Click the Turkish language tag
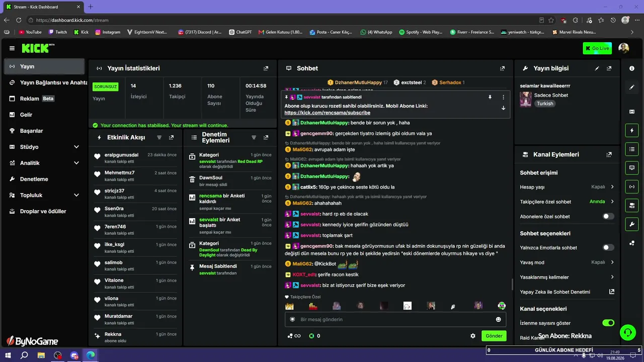The image size is (644, 362). click(x=545, y=104)
